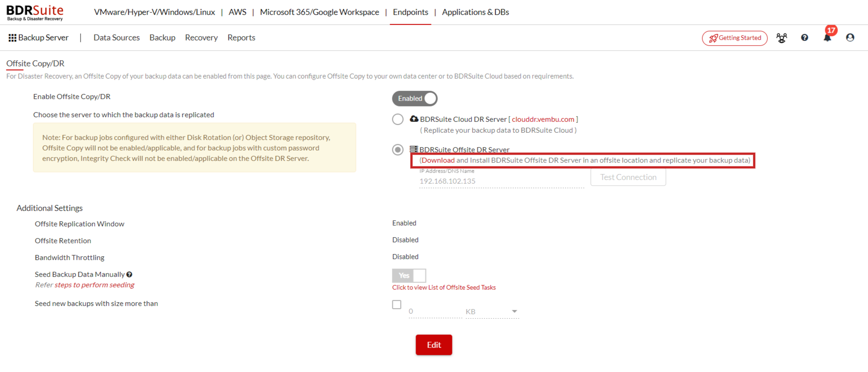Open the steps to perform seeding link
868x372 pixels.
click(x=94, y=285)
